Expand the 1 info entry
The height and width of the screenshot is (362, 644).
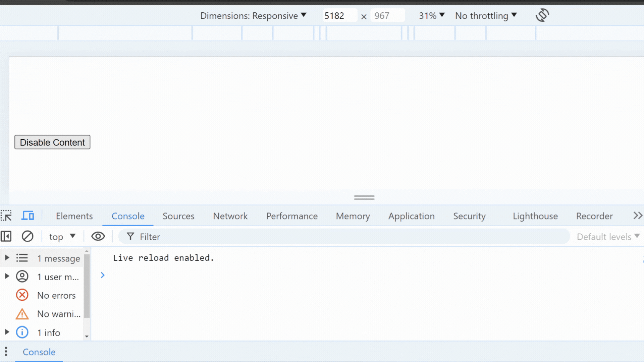[6, 333]
